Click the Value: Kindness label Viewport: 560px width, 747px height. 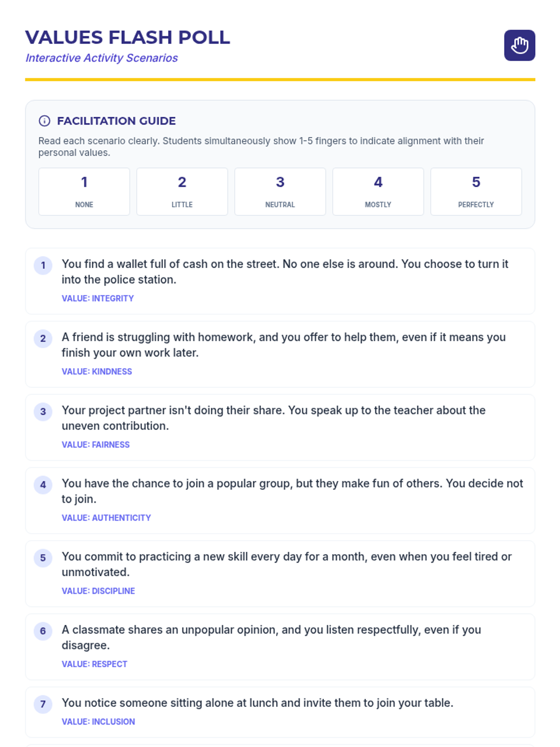pyautogui.click(x=97, y=372)
